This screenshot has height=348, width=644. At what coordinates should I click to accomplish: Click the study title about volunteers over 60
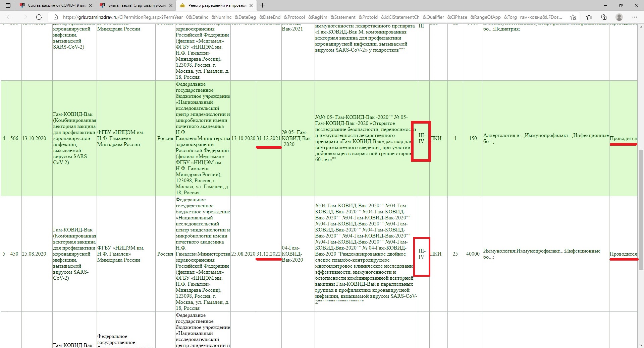[x=366, y=138]
